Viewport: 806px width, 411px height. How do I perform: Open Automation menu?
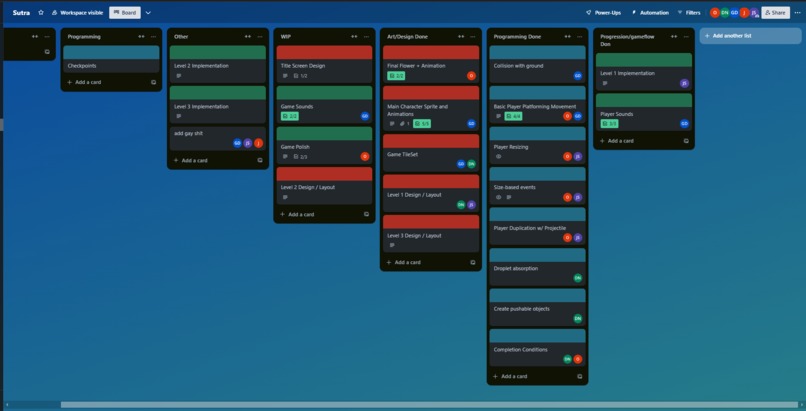pos(650,13)
